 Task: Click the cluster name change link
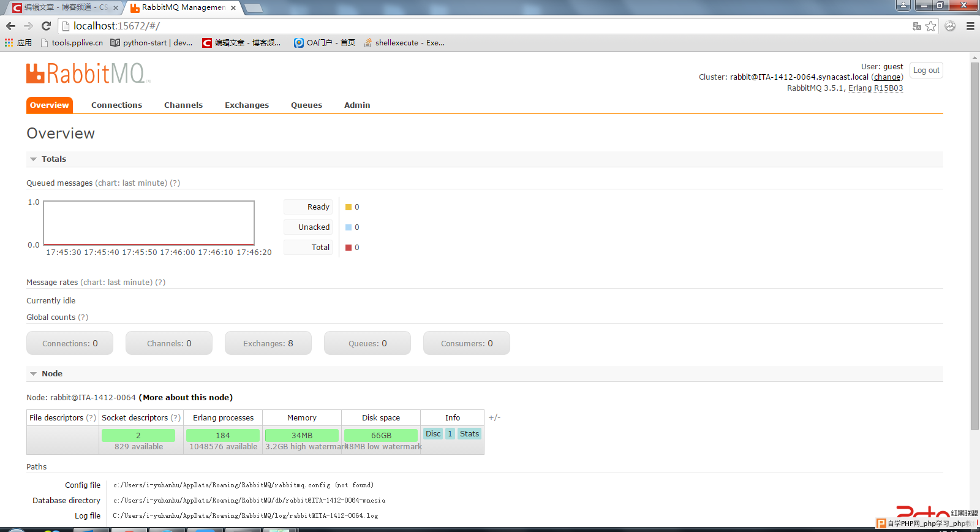coord(887,77)
